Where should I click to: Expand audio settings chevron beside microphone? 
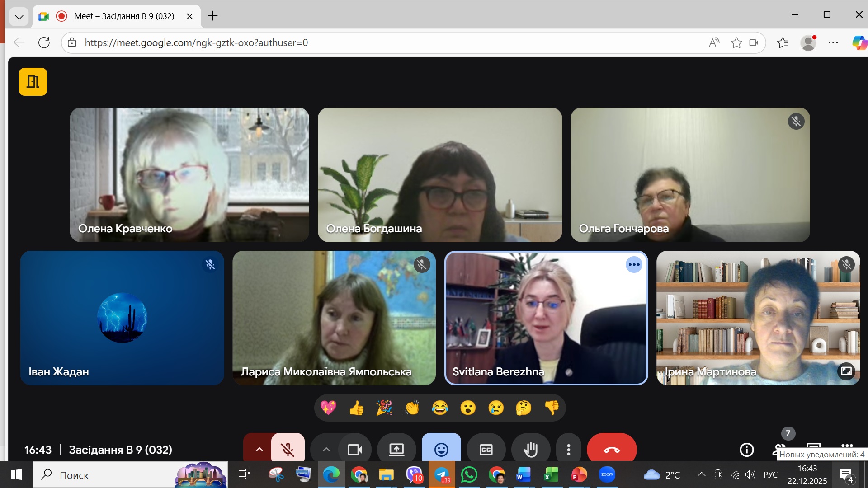point(259,449)
